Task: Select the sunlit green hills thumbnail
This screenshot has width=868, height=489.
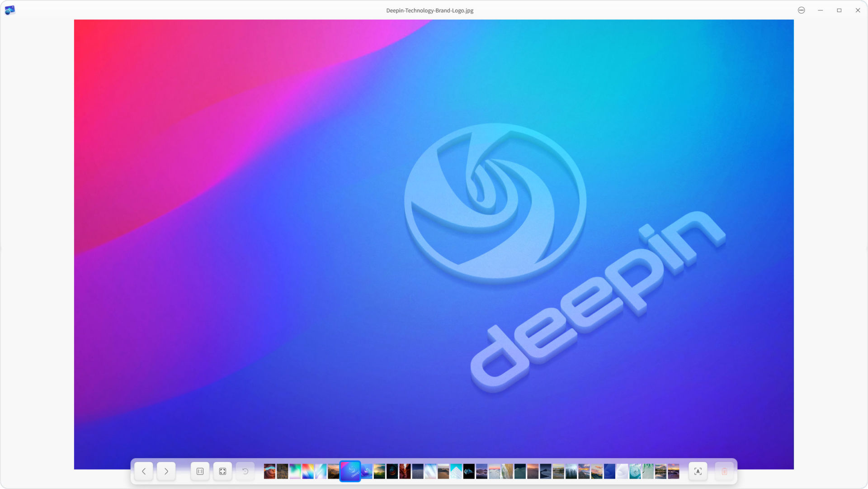Action: click(379, 471)
